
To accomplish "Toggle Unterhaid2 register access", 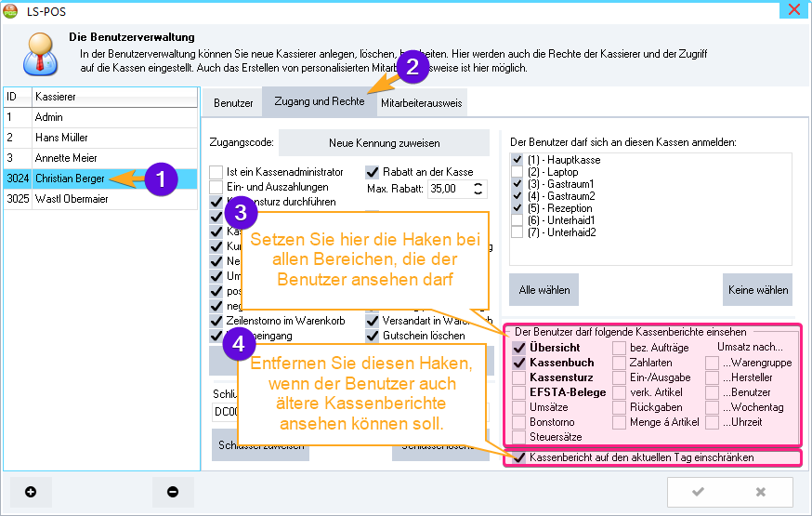I will click(517, 232).
